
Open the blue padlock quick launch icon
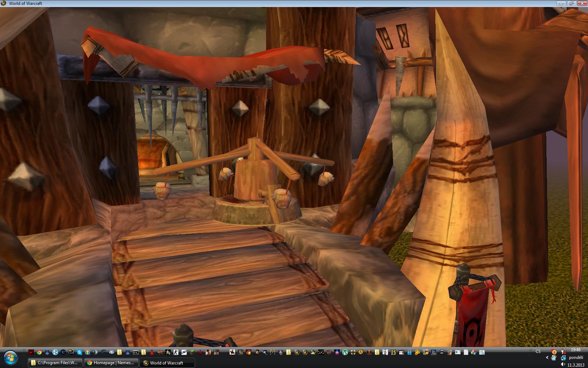click(409, 352)
